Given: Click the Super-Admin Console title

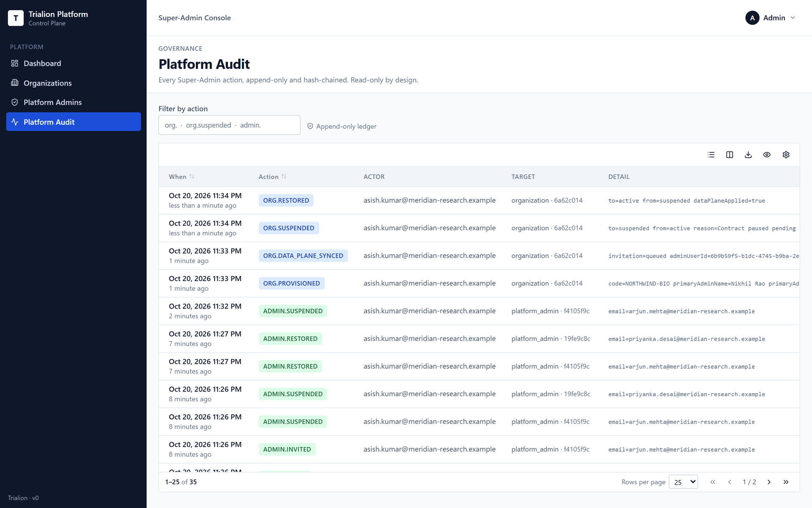Looking at the screenshot, I should coord(195,18).
